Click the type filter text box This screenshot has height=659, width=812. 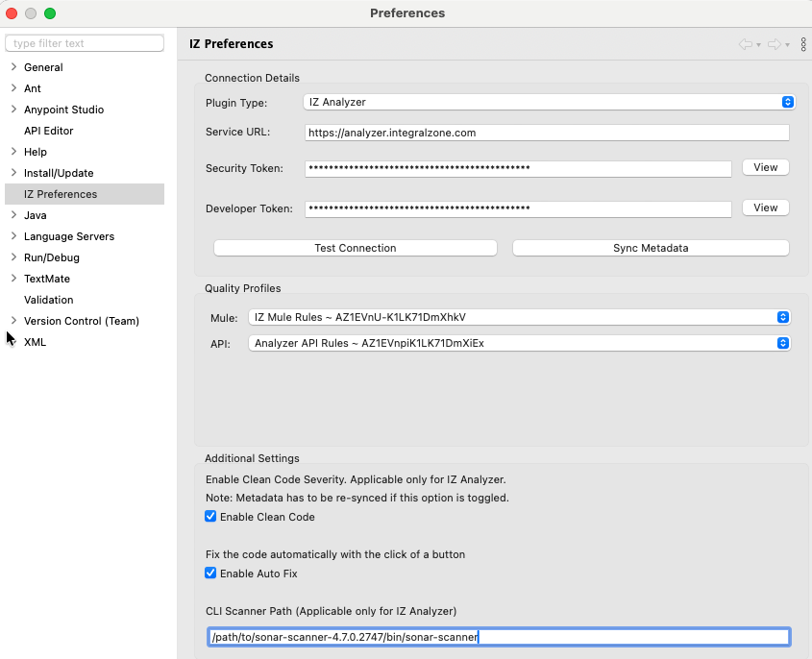coord(85,42)
